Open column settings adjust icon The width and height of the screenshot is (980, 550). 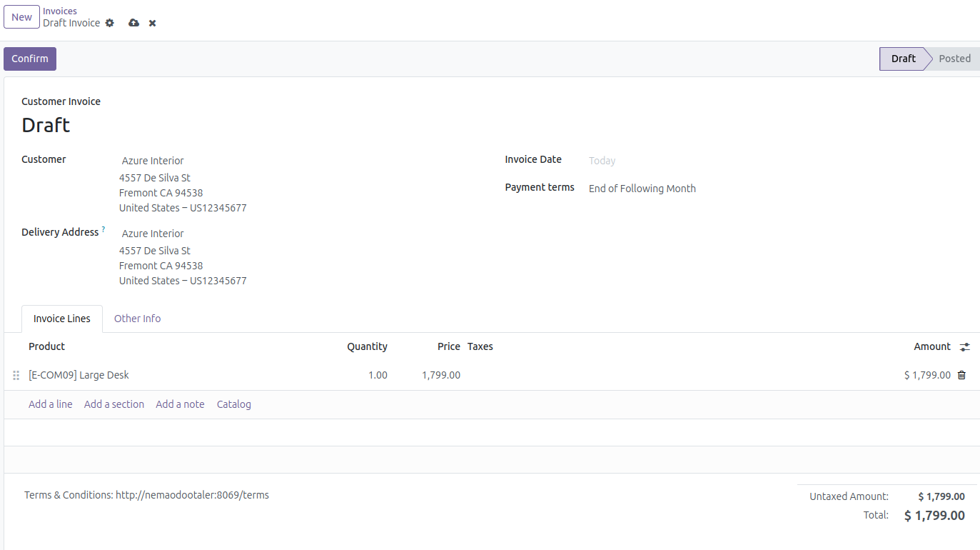pos(964,347)
